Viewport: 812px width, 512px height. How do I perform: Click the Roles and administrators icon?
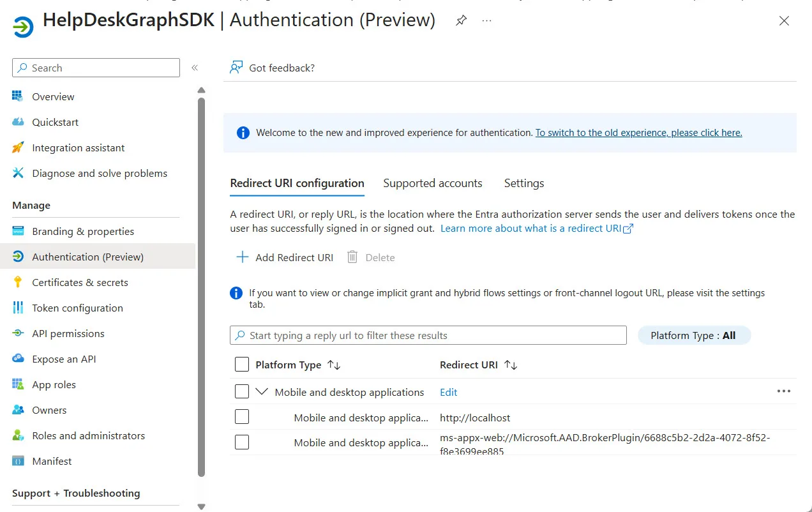[x=18, y=435]
